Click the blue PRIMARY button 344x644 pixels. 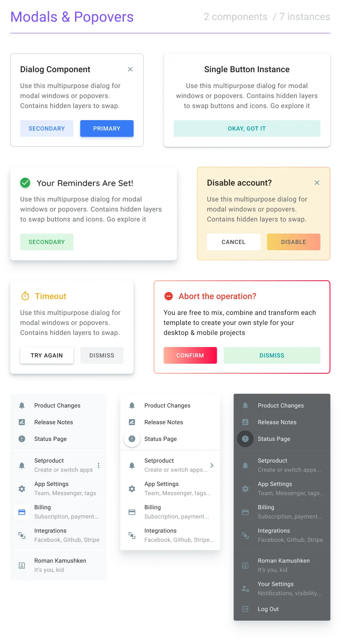click(x=107, y=128)
